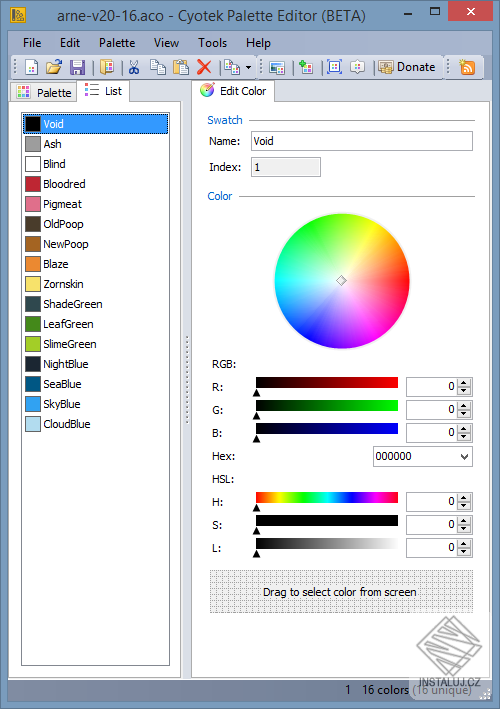Expand the Hex value dropdown
This screenshot has height=709, width=500.
464,457
